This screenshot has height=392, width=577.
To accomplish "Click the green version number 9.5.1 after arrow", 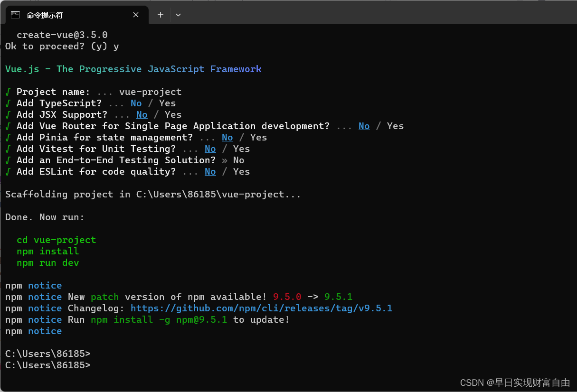I will tap(339, 297).
